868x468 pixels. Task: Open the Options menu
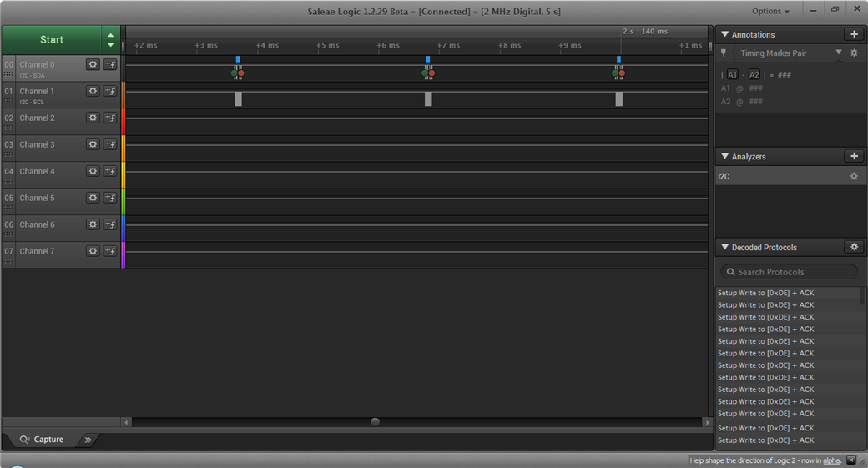pyautogui.click(x=770, y=11)
